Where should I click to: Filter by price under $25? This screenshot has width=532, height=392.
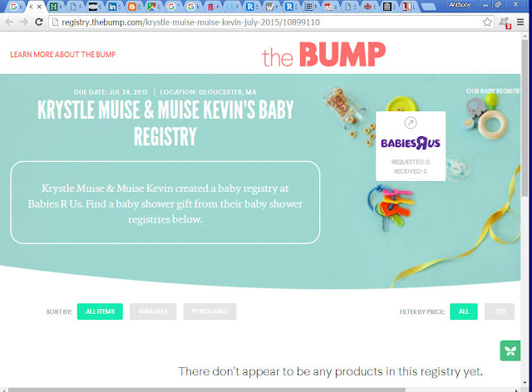(x=499, y=311)
